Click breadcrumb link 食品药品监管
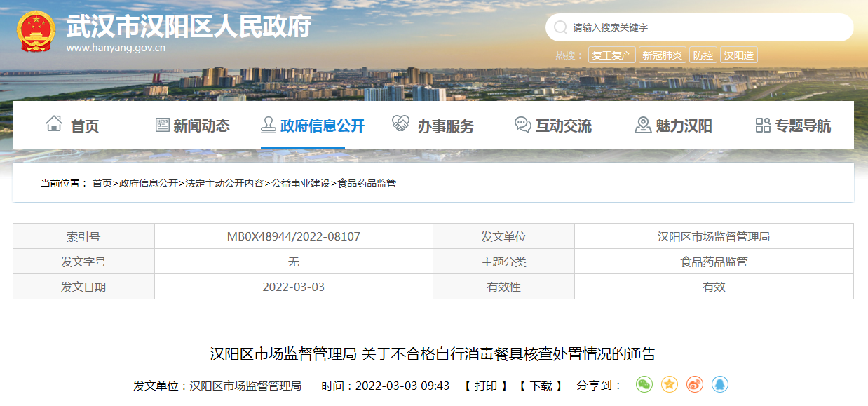Screen dimensions: 868x406 (x=367, y=183)
